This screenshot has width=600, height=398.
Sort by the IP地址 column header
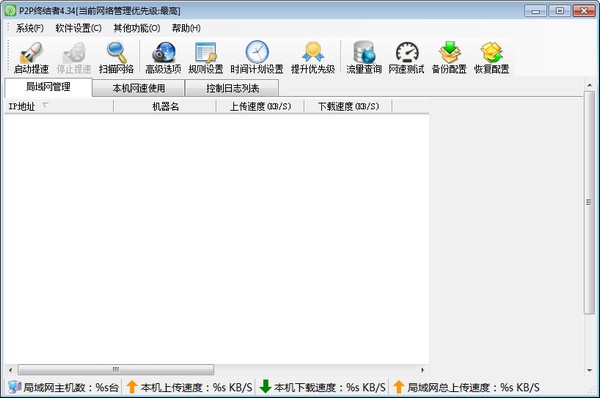[x=59, y=106]
